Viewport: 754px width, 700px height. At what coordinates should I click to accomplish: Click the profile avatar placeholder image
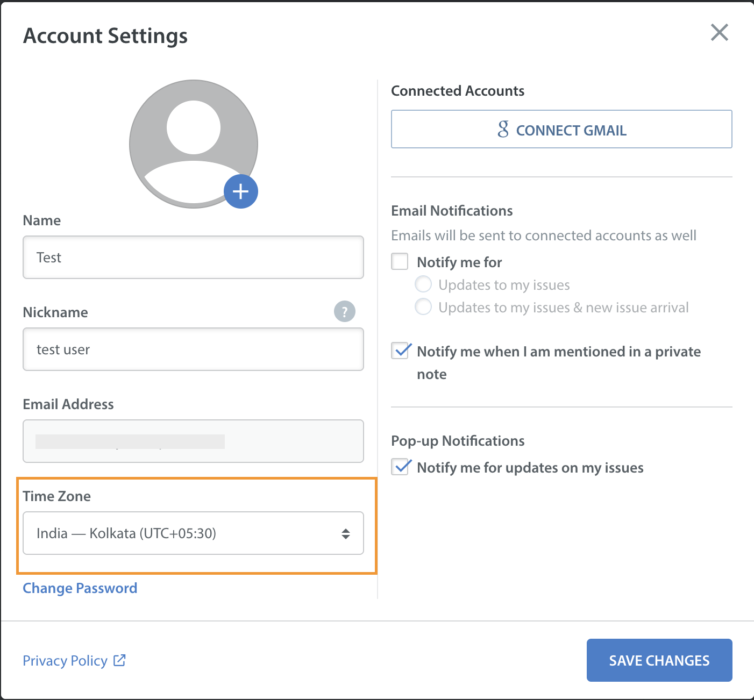pyautogui.click(x=194, y=144)
